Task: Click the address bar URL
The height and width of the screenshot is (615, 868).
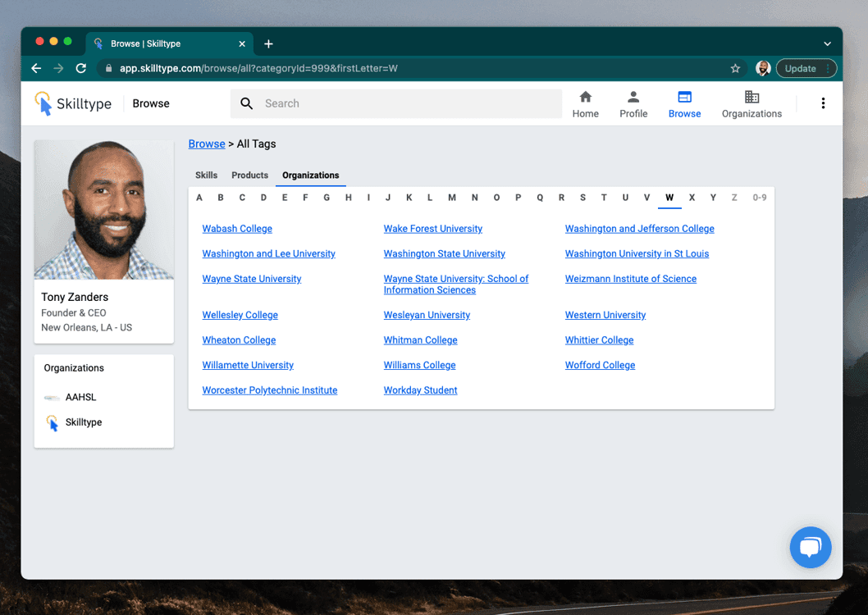Action: click(x=258, y=69)
